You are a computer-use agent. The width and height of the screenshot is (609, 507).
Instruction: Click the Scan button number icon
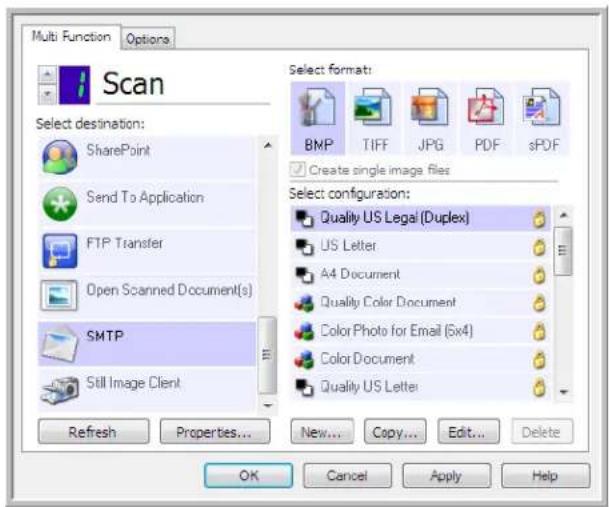[75, 85]
